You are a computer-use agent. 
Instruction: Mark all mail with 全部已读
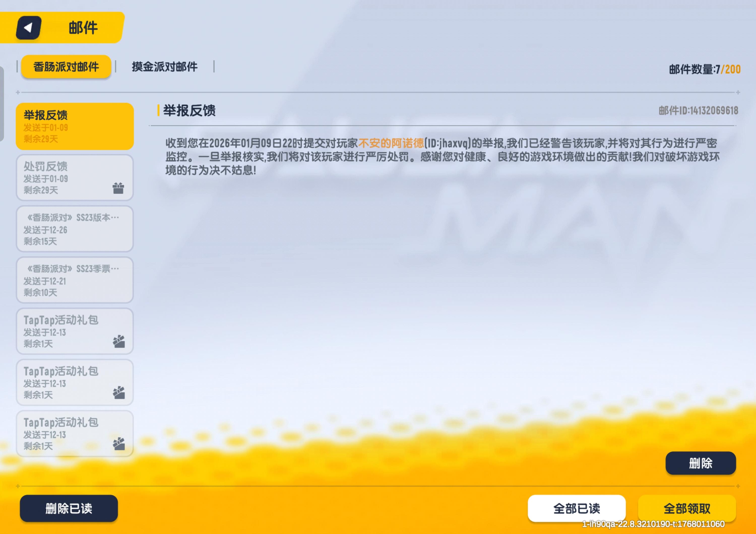point(576,508)
